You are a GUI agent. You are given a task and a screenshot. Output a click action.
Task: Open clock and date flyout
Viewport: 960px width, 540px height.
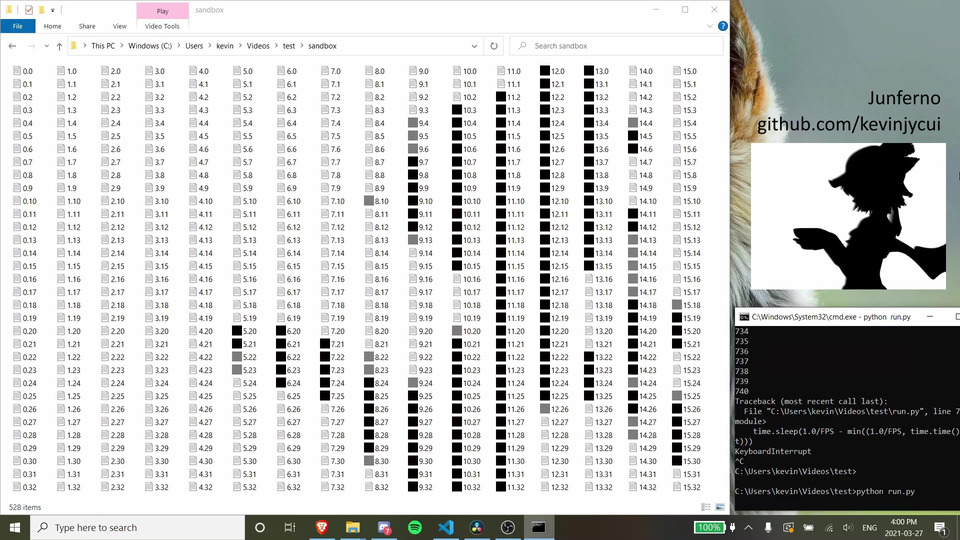coord(904,527)
